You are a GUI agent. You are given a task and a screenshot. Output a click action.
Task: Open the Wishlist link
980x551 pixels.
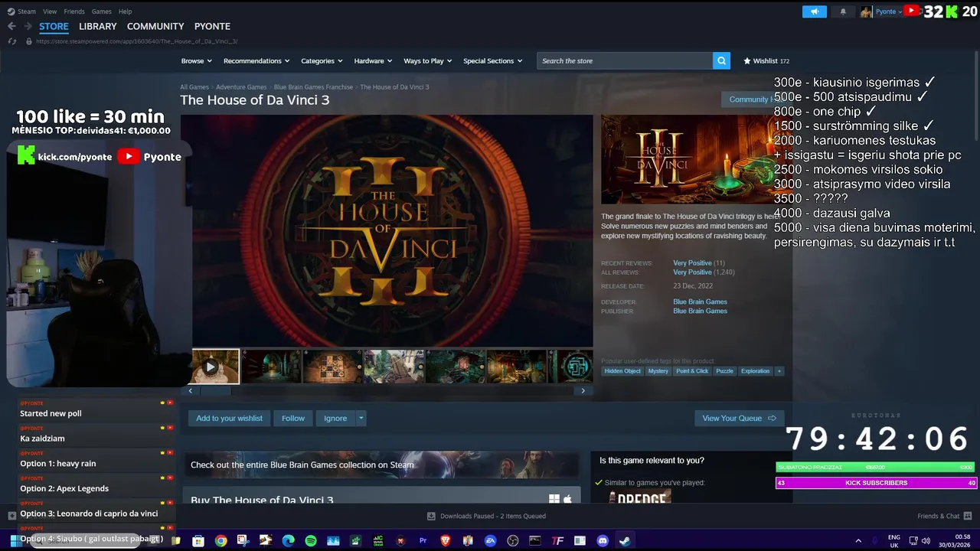click(766, 60)
